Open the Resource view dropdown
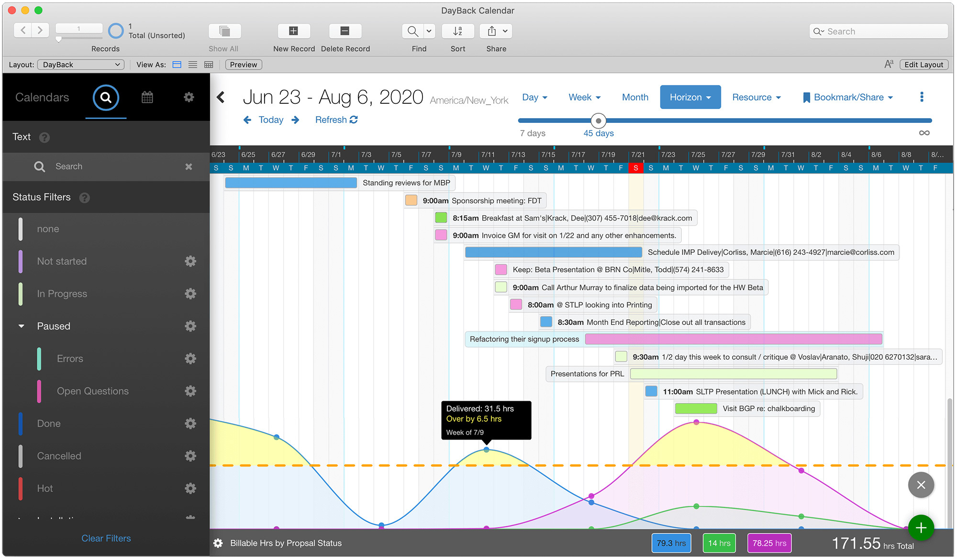The width and height of the screenshot is (957, 560). point(756,97)
